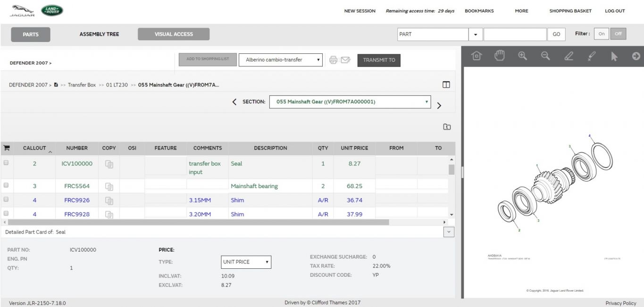The width and height of the screenshot is (644, 307).
Task: Select the clear-annotation brush tool
Action: pyautogui.click(x=591, y=56)
